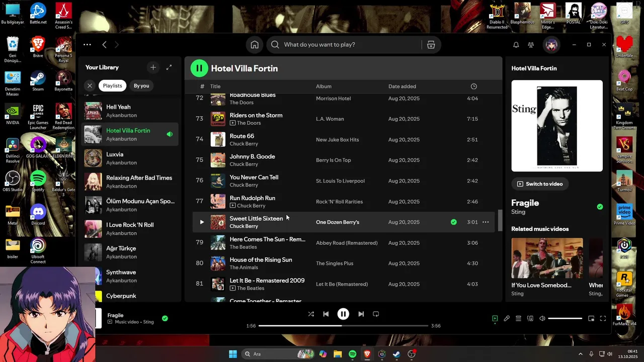Open Relaxing After Bad Times playlist

130,182
